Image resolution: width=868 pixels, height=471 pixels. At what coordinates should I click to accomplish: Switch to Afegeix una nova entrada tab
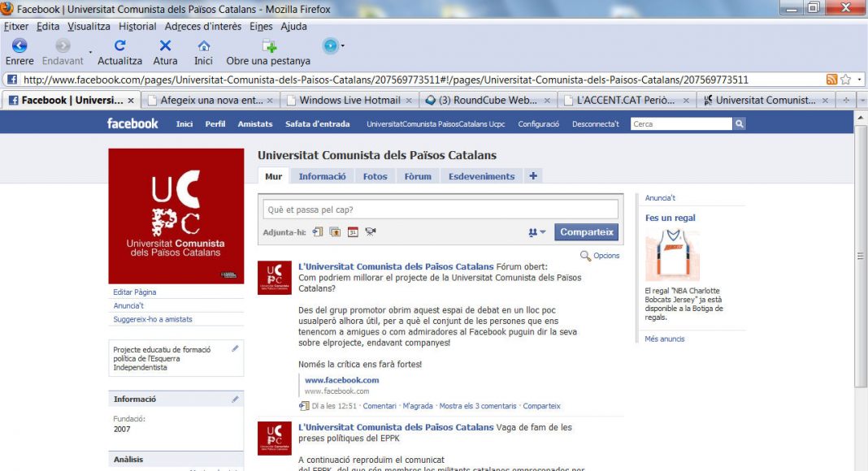click(210, 101)
